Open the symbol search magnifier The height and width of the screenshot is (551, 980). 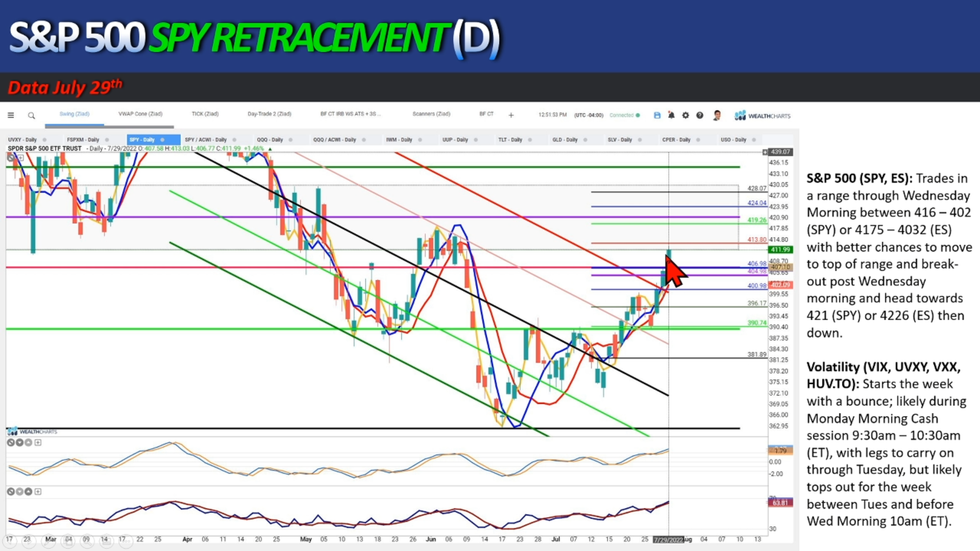coord(31,116)
